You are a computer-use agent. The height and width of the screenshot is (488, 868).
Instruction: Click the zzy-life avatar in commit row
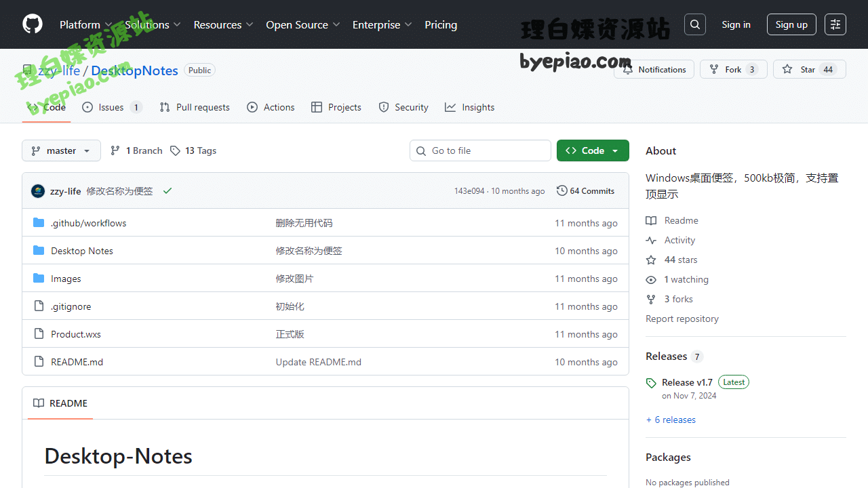(x=38, y=191)
